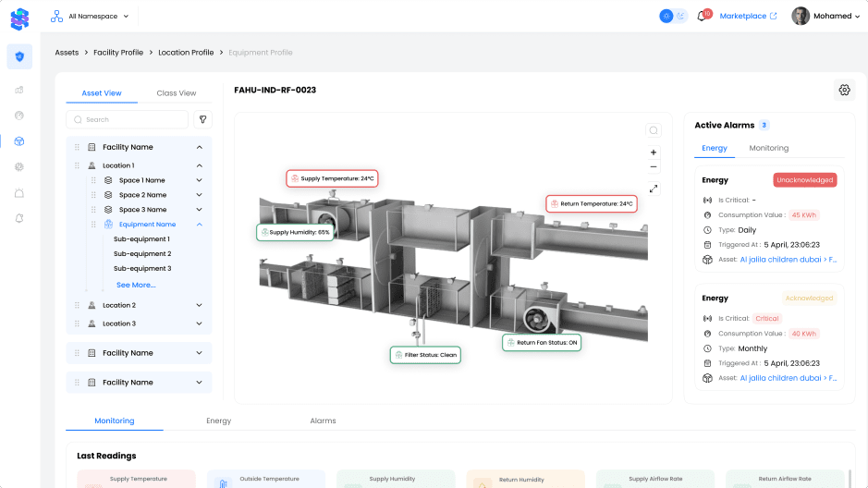Click the shield icon in the left sidebar
The height and width of the screenshot is (488, 868).
[x=19, y=56]
